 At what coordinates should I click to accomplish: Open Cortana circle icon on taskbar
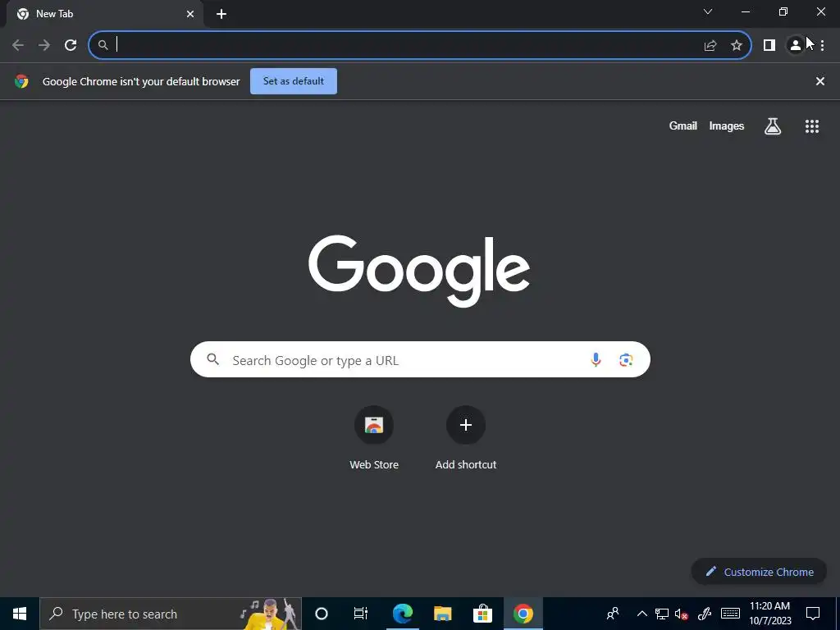click(322, 614)
